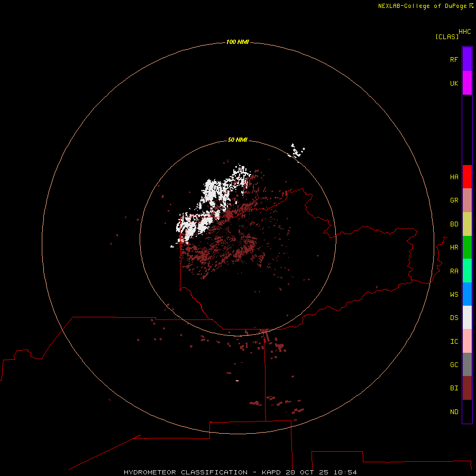Screen dimensions: 476x476
Task: Click the 50 NMI range ring label
Action: click(237, 140)
